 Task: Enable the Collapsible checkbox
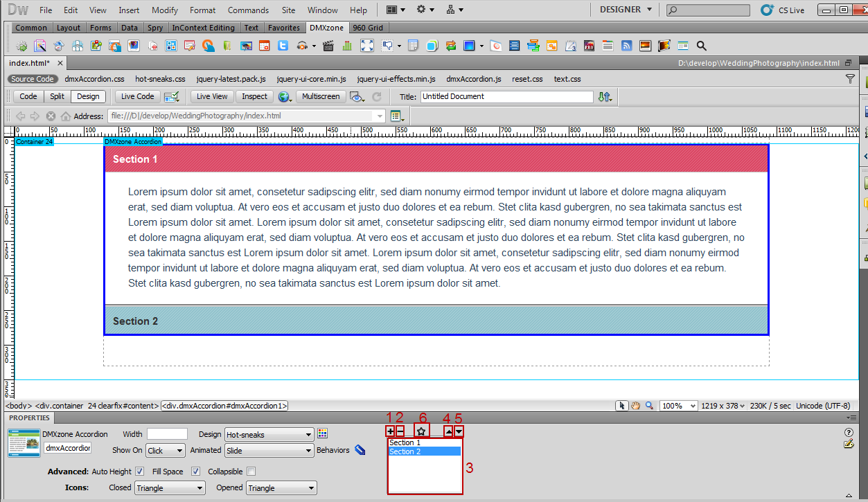[x=251, y=472]
